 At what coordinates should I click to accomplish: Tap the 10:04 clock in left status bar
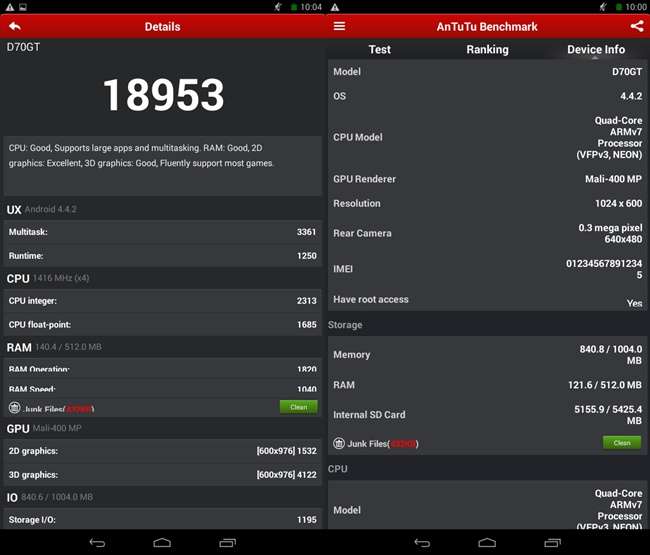pyautogui.click(x=311, y=7)
